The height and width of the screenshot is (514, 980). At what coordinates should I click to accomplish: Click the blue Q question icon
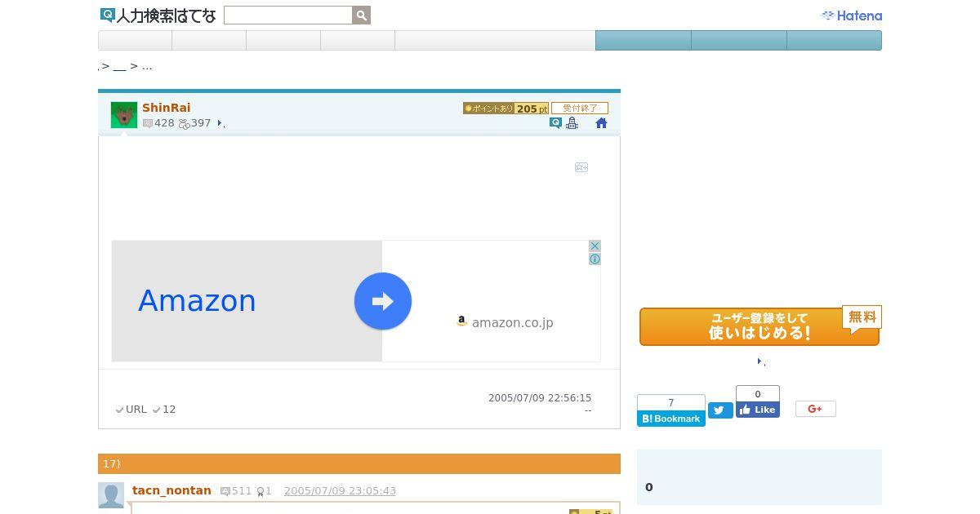(x=555, y=123)
